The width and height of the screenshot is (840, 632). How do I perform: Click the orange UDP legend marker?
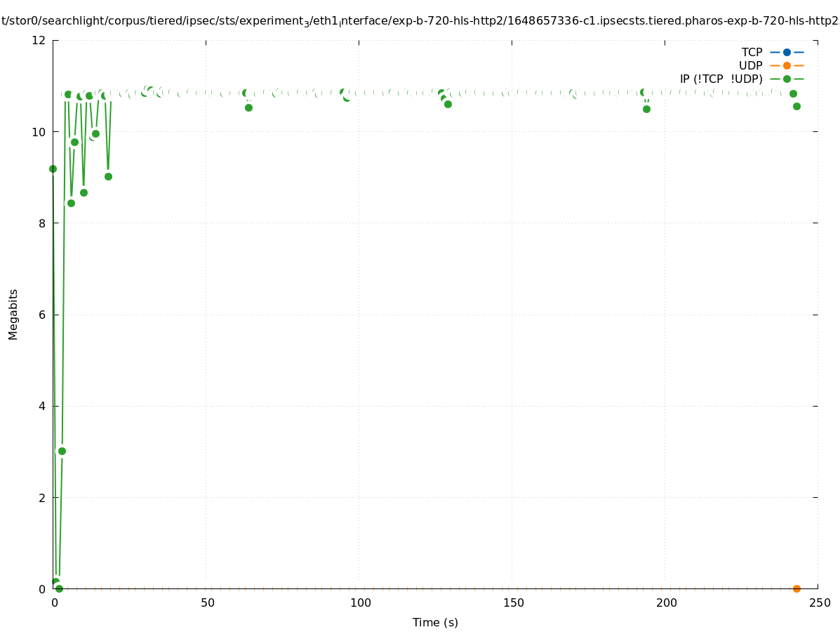787,65
